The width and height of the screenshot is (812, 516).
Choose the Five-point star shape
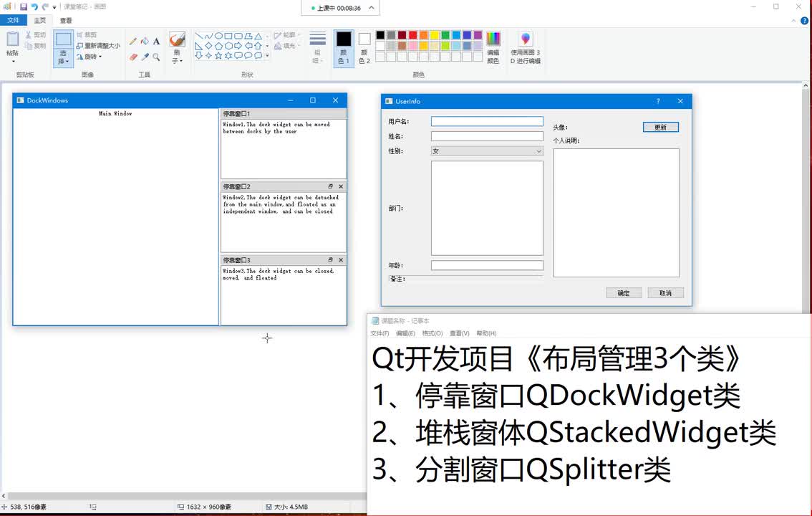coord(218,55)
